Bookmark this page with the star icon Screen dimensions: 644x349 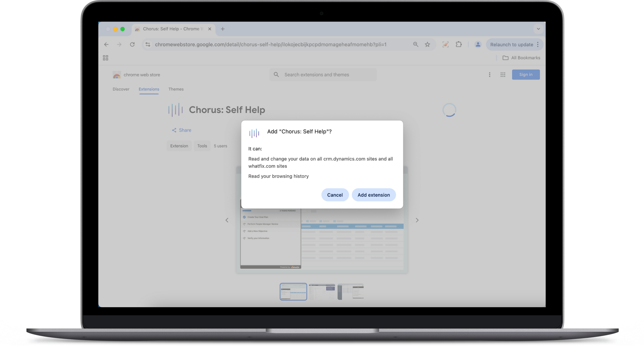tap(427, 45)
